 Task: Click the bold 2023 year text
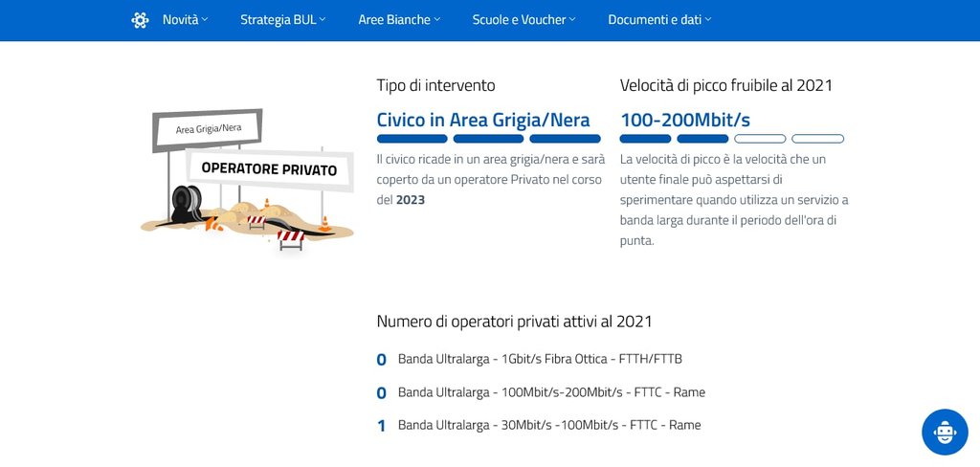click(411, 200)
